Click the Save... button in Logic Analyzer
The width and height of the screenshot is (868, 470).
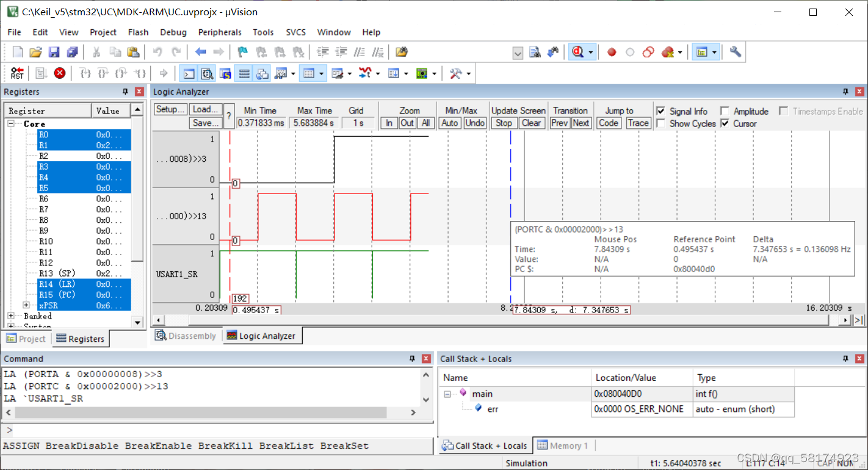(x=205, y=123)
